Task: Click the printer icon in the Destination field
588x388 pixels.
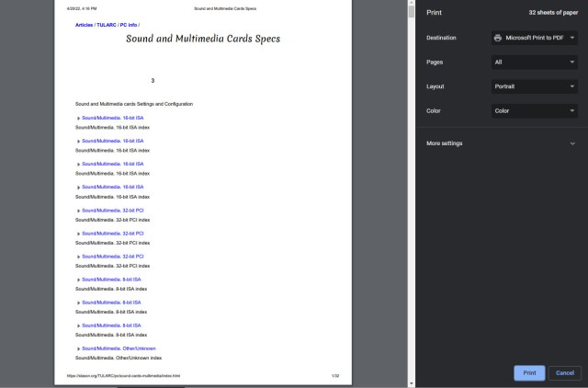Action: [x=498, y=38]
